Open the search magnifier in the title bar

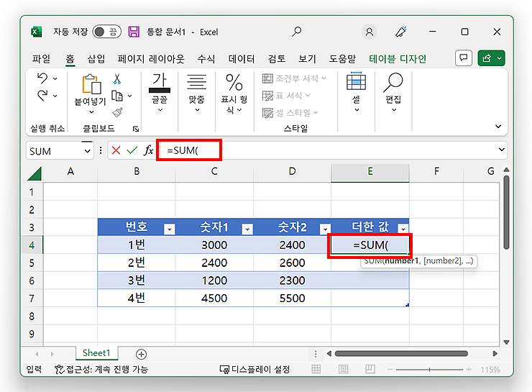click(x=296, y=32)
